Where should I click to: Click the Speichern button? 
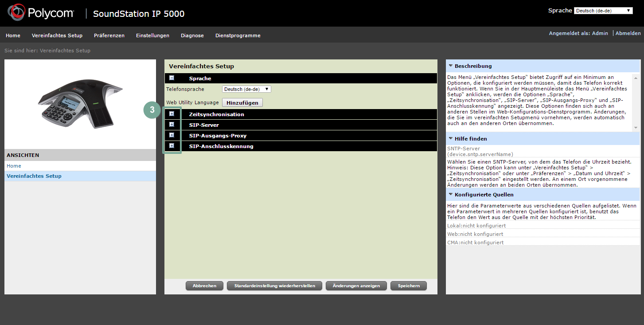[x=409, y=286]
